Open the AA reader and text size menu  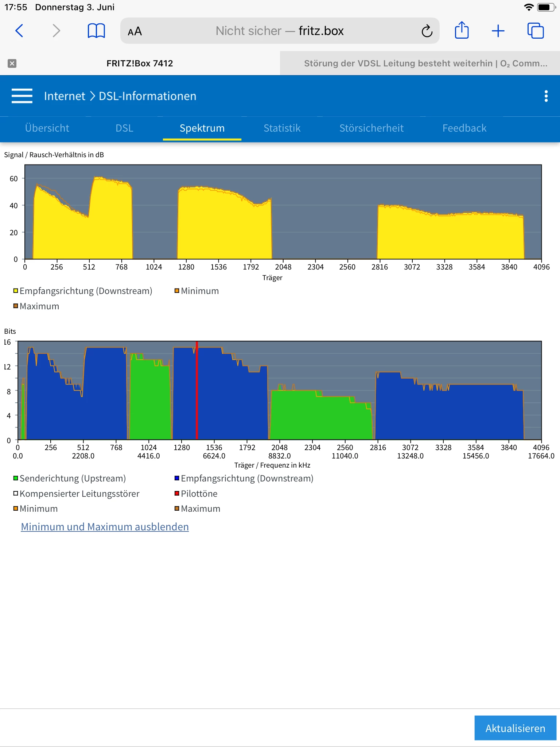click(x=135, y=31)
